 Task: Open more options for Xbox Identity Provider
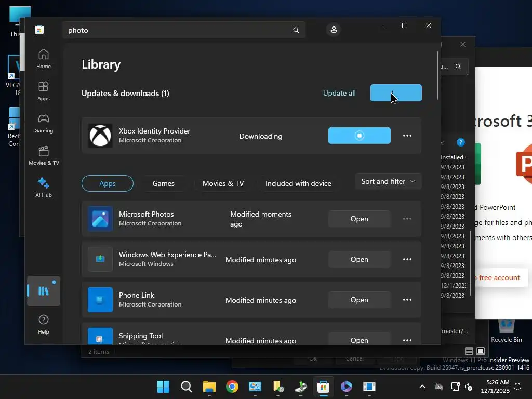(407, 136)
